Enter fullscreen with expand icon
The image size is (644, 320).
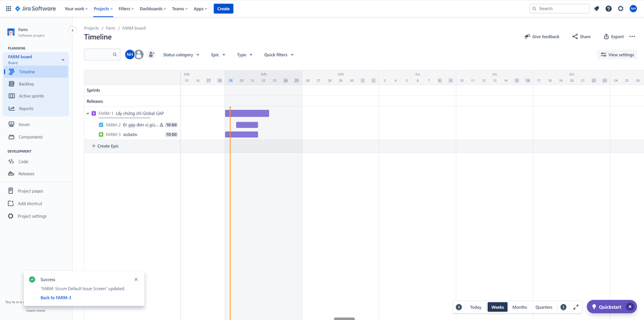pyautogui.click(x=576, y=307)
